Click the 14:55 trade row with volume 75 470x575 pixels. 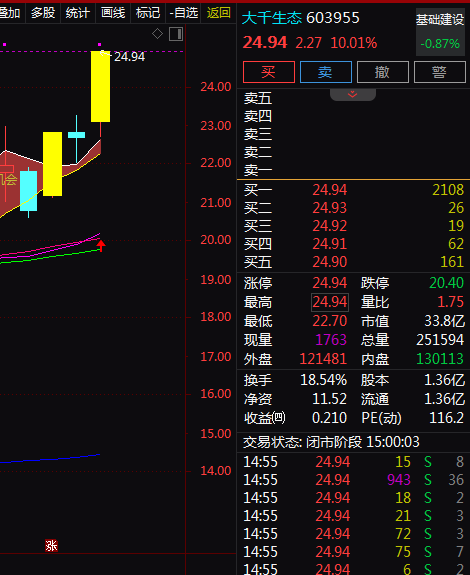[354, 552]
